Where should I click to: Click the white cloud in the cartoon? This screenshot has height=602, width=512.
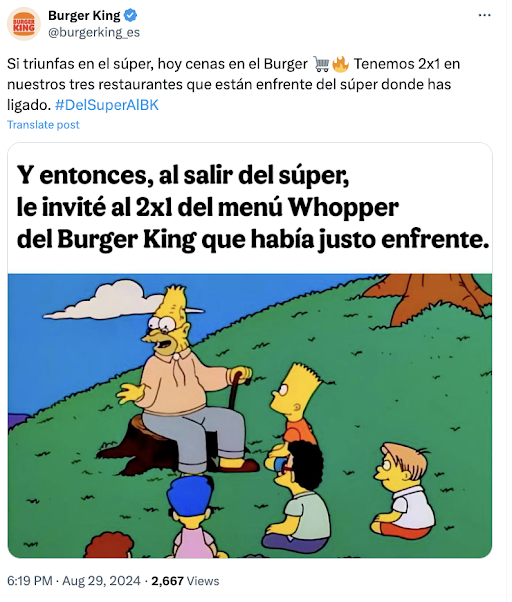[x=106, y=300]
